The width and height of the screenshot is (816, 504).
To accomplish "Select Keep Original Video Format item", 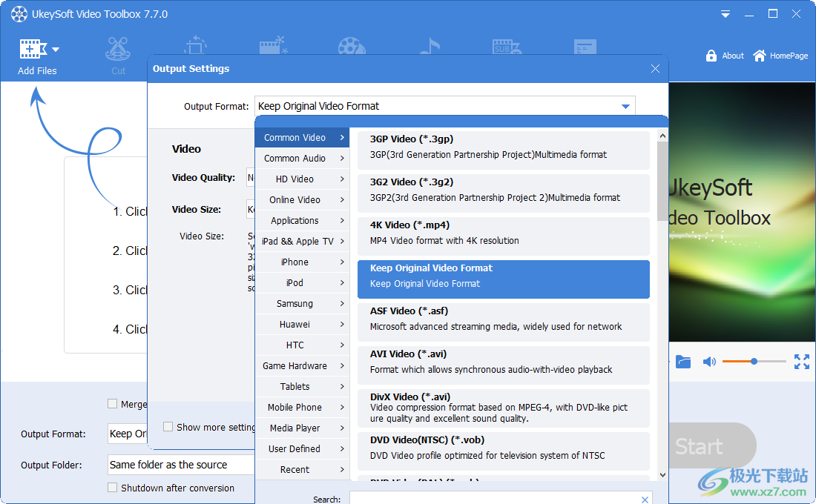I will [503, 279].
